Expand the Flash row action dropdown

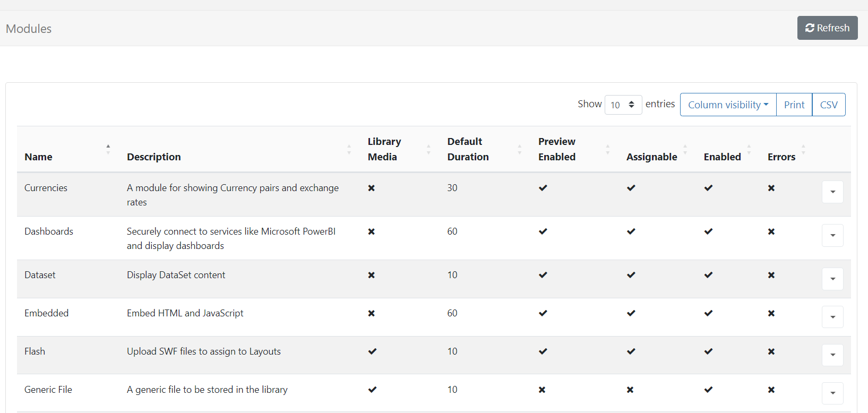coord(832,356)
